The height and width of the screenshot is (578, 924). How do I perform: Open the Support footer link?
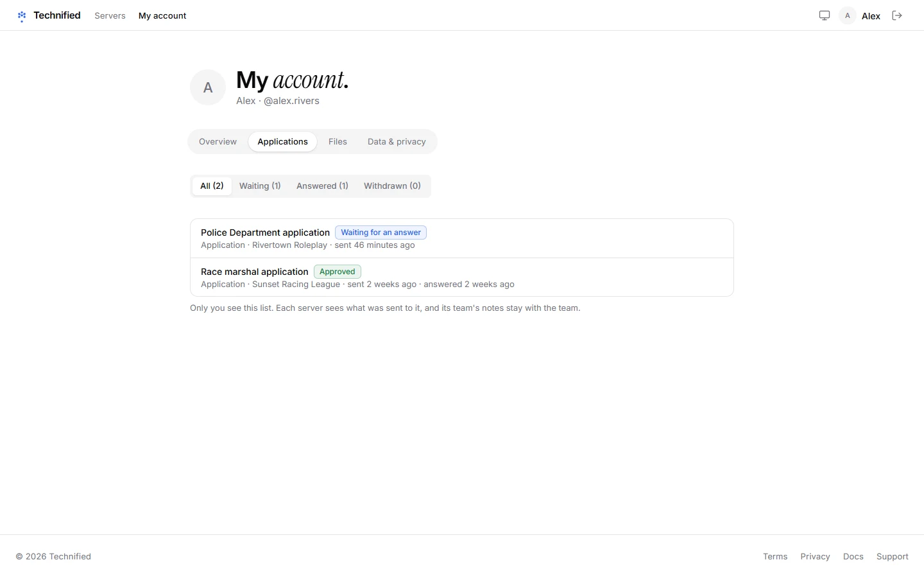(893, 556)
